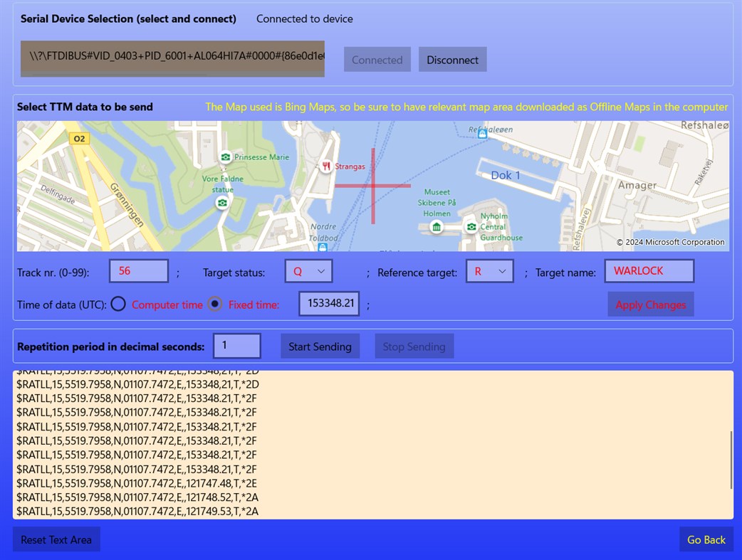Click the log line ending 121749.53,T,*2A
The height and width of the screenshot is (560, 742).
137,512
